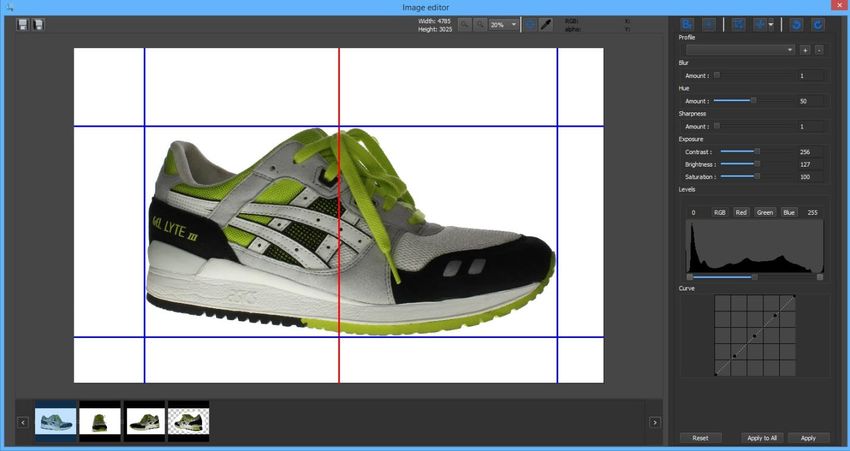Click the Hue Amount slider handle
The height and width of the screenshot is (451, 850).
[x=754, y=101]
